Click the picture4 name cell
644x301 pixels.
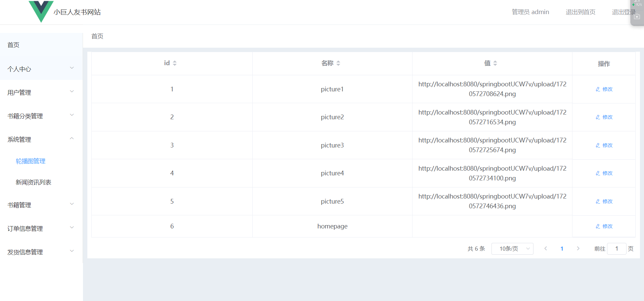click(x=332, y=173)
